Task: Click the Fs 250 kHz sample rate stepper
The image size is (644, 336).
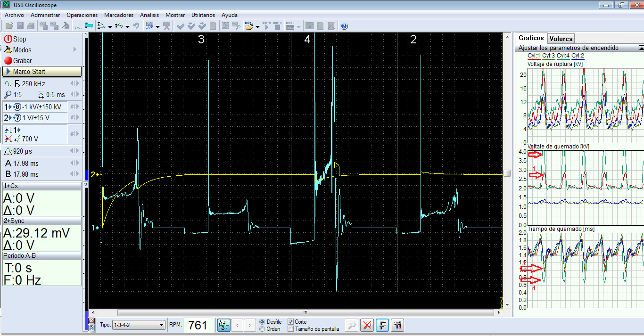Action: [x=74, y=83]
